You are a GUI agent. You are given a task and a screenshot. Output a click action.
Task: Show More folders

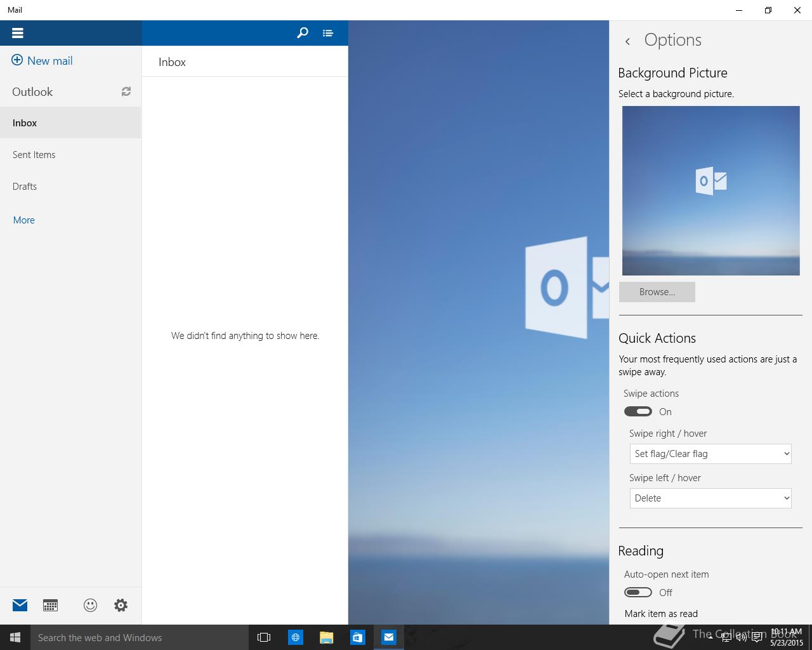coord(24,220)
